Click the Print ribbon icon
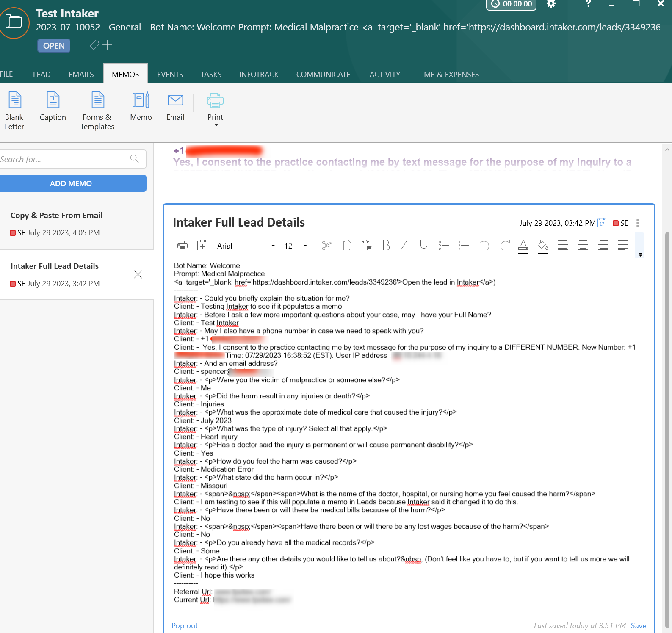This screenshot has width=672, height=633. 215,101
